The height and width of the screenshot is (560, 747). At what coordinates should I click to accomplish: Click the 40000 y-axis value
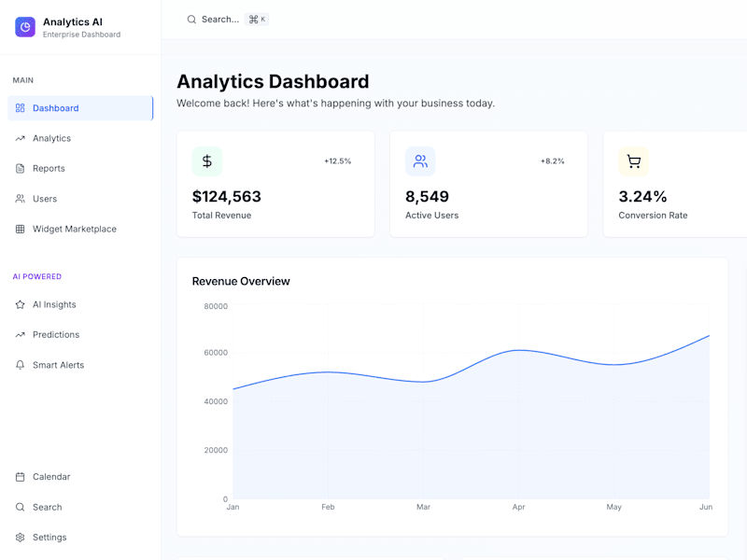pyautogui.click(x=216, y=402)
